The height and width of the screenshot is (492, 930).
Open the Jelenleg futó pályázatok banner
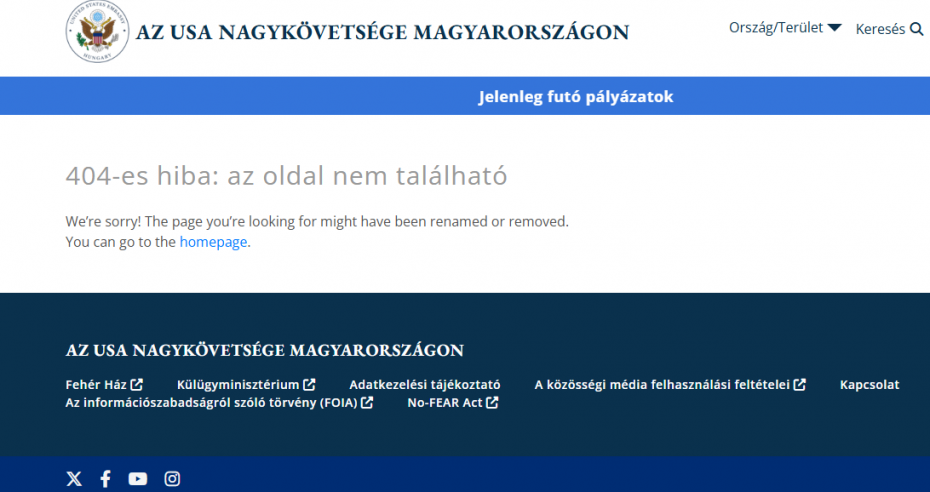point(576,97)
